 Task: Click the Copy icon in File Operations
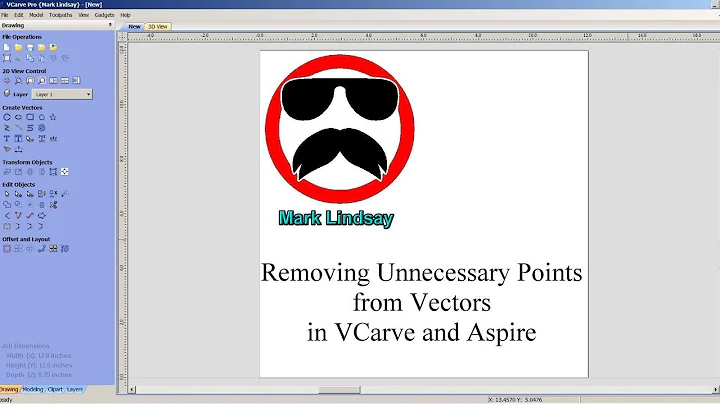coord(30,58)
